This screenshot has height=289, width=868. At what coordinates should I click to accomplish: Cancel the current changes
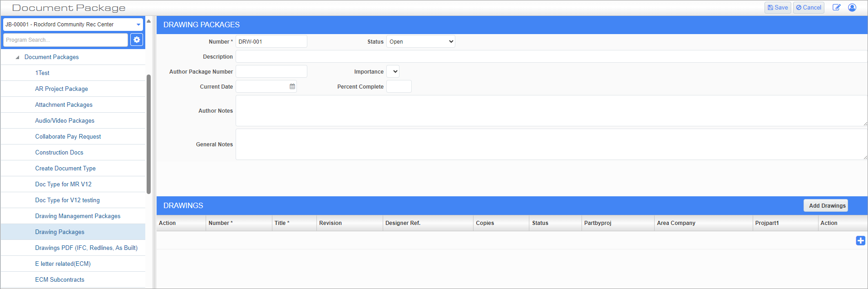point(809,8)
